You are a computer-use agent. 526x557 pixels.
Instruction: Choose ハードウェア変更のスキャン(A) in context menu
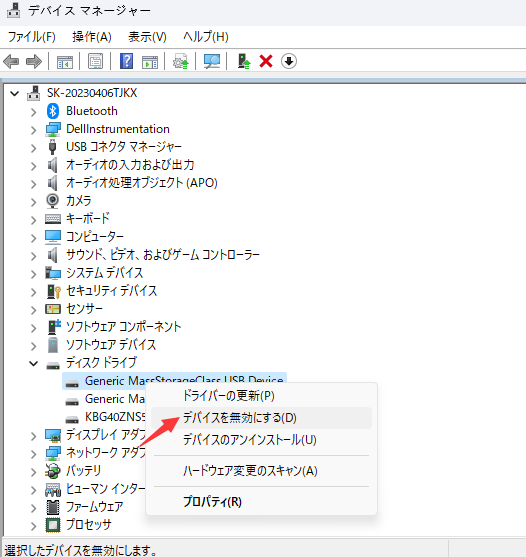click(x=261, y=471)
